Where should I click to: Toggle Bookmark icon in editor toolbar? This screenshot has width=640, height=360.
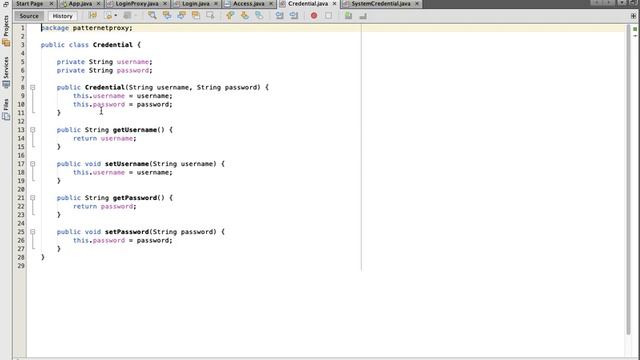(259, 16)
